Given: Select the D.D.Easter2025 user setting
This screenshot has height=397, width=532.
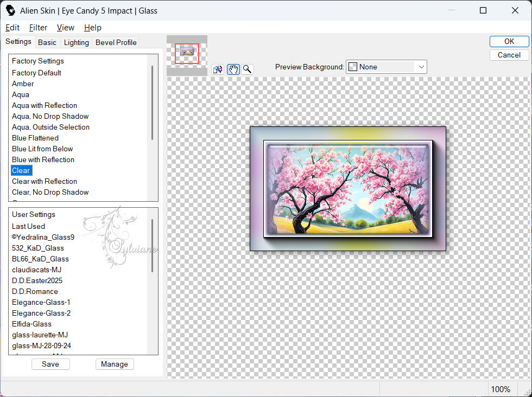Looking at the screenshot, I should [x=37, y=281].
